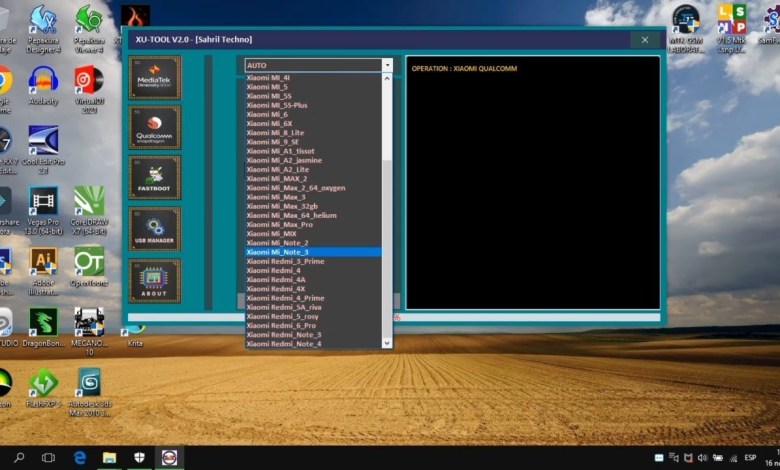Collapse the AUTO model dropdown arrow

click(x=387, y=65)
